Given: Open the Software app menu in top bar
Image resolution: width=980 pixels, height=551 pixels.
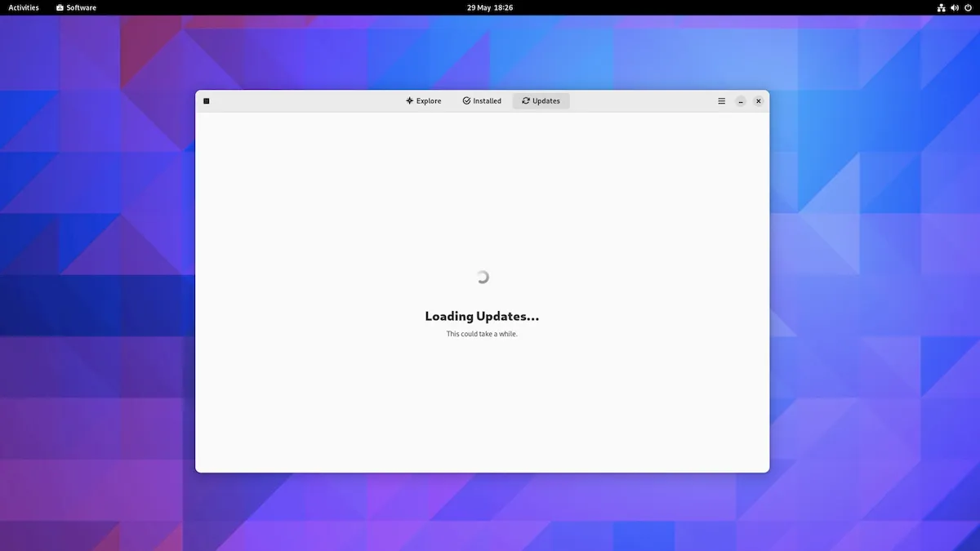Looking at the screenshot, I should [76, 7].
